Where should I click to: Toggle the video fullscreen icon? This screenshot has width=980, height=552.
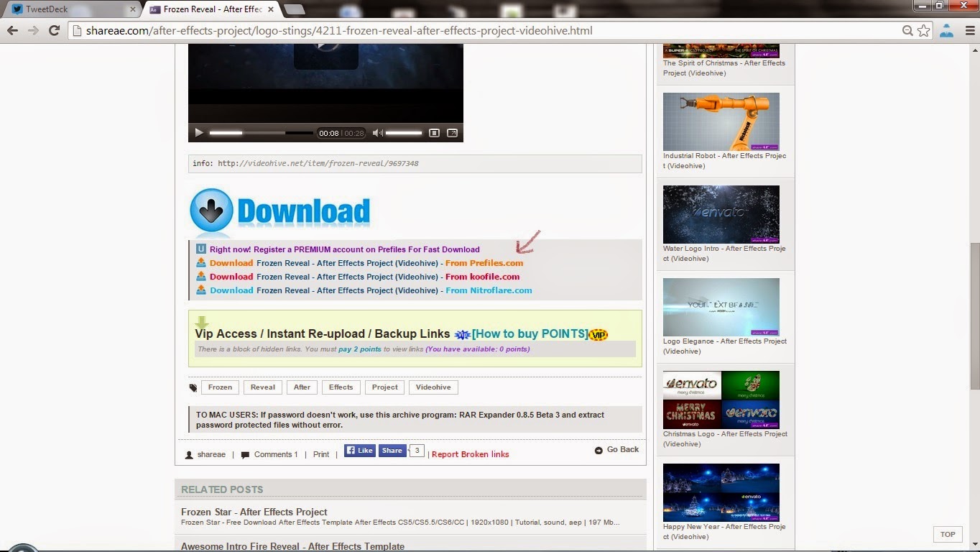(434, 133)
